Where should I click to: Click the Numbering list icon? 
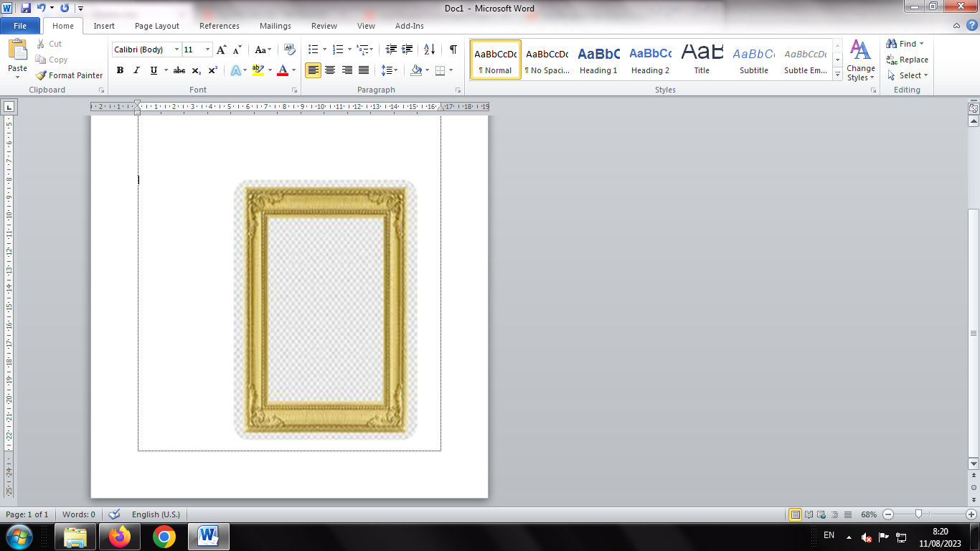point(338,50)
